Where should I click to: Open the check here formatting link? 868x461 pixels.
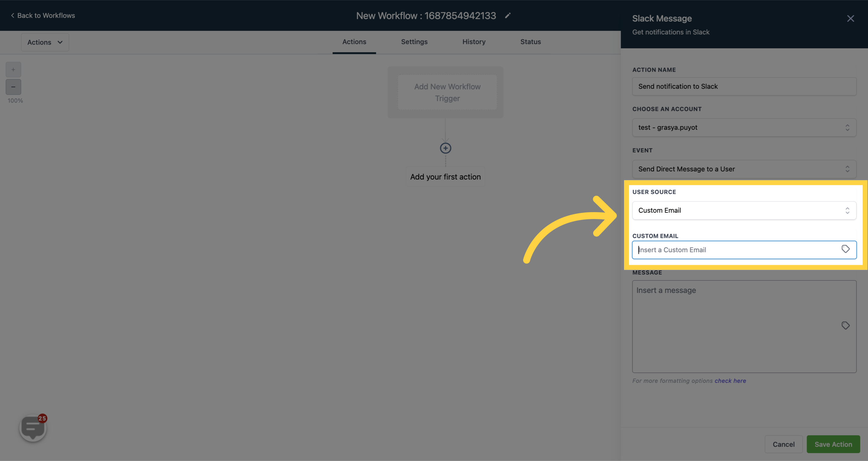tap(730, 381)
